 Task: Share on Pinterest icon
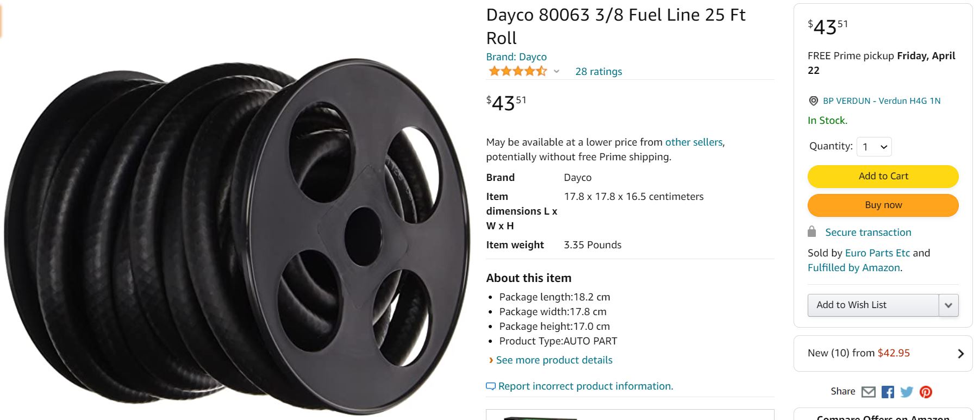click(926, 392)
